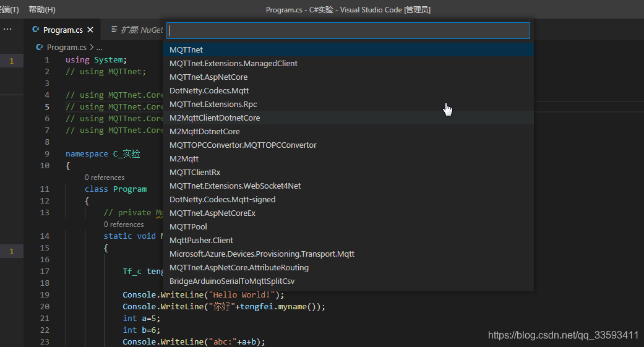The height and width of the screenshot is (347, 644).
Task: Click the Console.WriteLine("abc:"+a+b) line
Action: coord(194,341)
